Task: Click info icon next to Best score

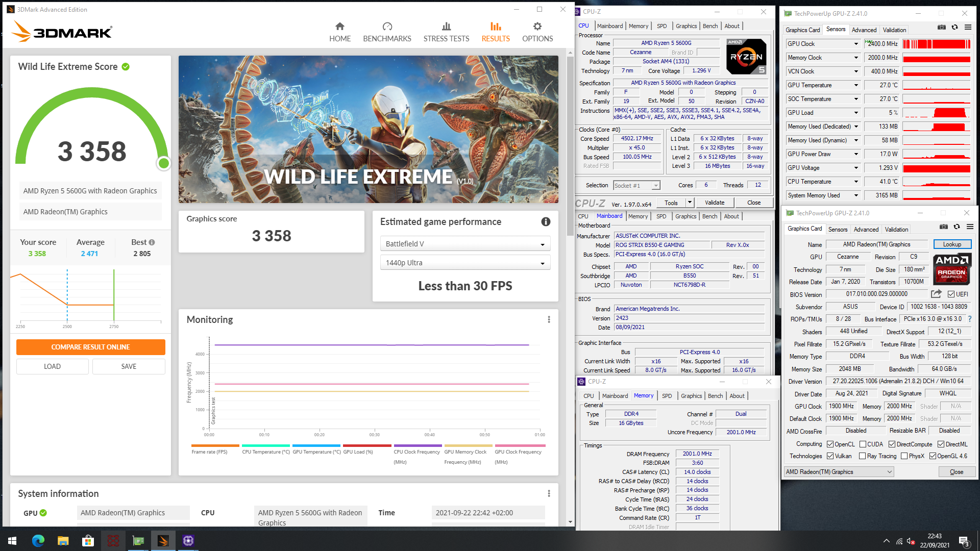Action: pos(152,242)
